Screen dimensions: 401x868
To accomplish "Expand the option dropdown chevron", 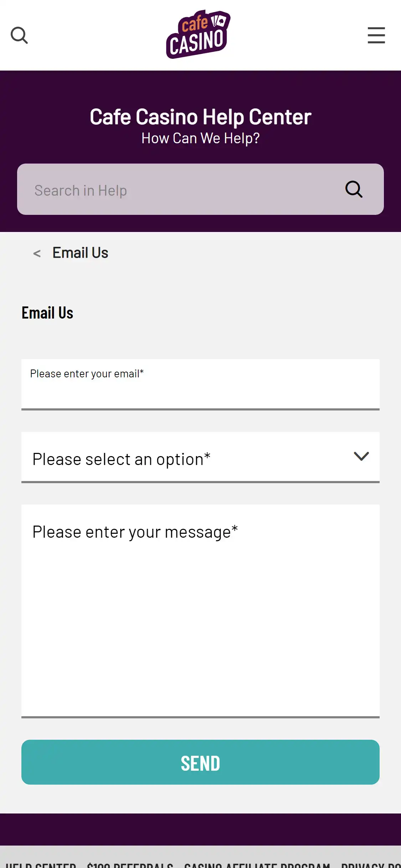I will click(x=361, y=456).
